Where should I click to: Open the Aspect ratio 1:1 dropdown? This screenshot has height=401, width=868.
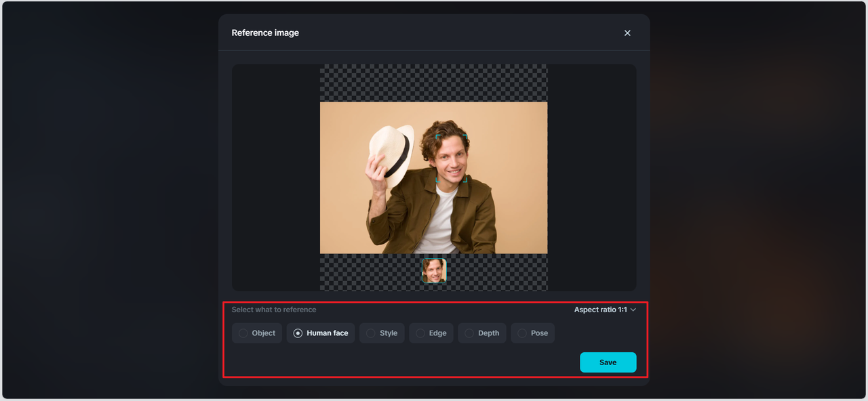tap(605, 310)
